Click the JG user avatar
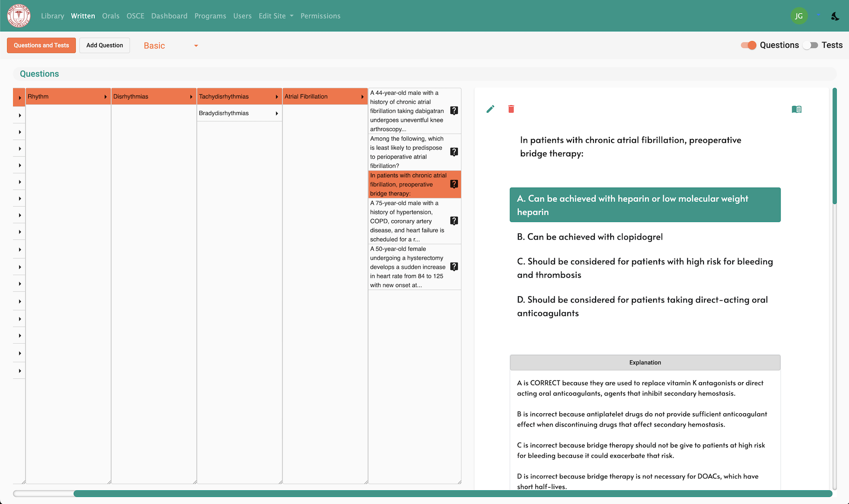The width and height of the screenshot is (849, 504). point(799,16)
